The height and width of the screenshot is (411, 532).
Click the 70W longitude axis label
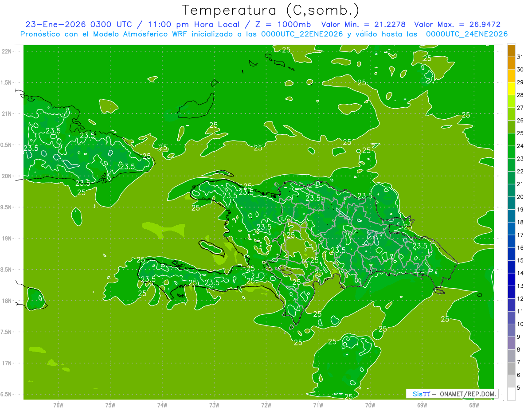tap(370, 405)
